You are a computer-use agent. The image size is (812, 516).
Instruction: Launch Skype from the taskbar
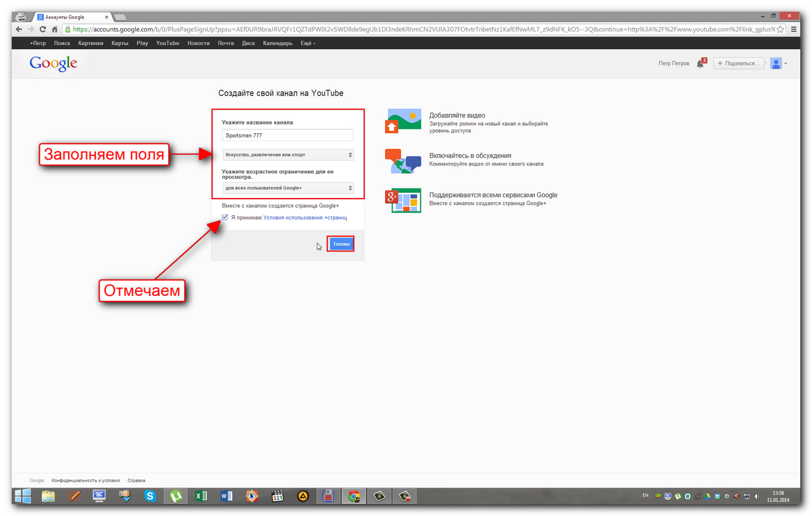tap(150, 496)
